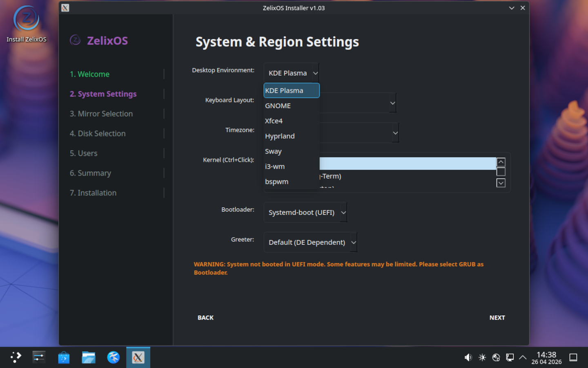Open the Keyboard Layout dropdown arrow
This screenshot has height=368, width=588.
pyautogui.click(x=392, y=103)
